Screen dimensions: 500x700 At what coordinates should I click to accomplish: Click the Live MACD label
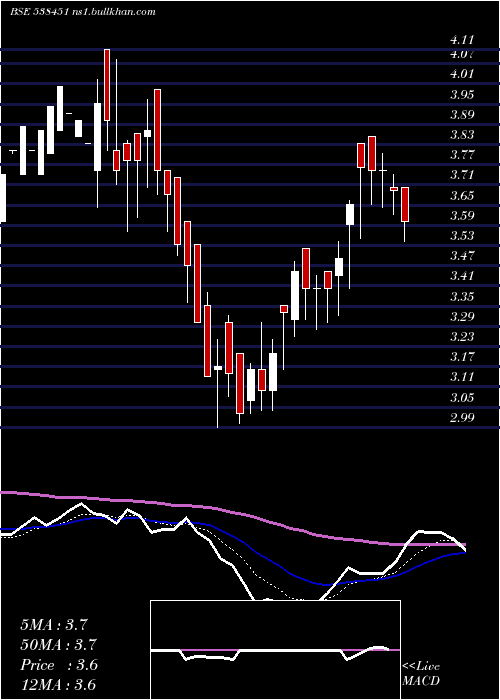click(x=421, y=673)
